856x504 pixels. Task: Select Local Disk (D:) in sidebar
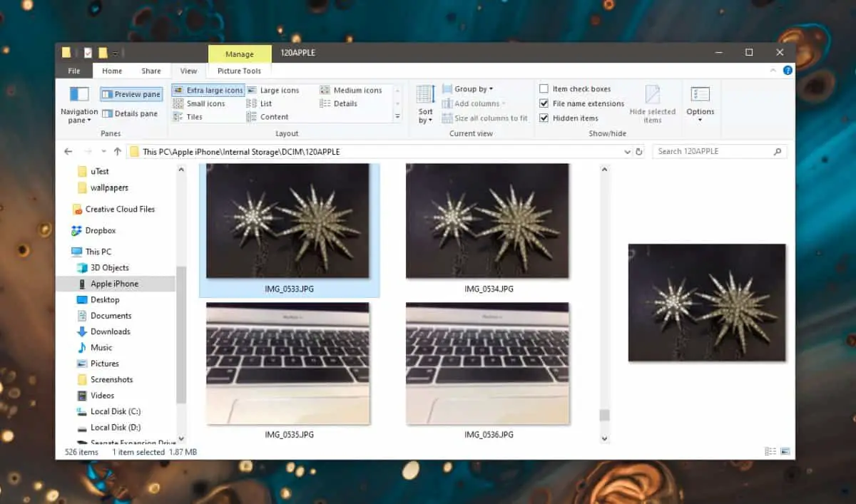[108, 428]
